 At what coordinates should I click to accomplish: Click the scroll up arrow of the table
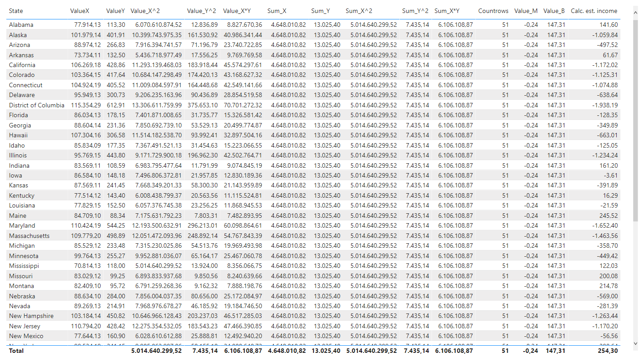pyautogui.click(x=636, y=13)
